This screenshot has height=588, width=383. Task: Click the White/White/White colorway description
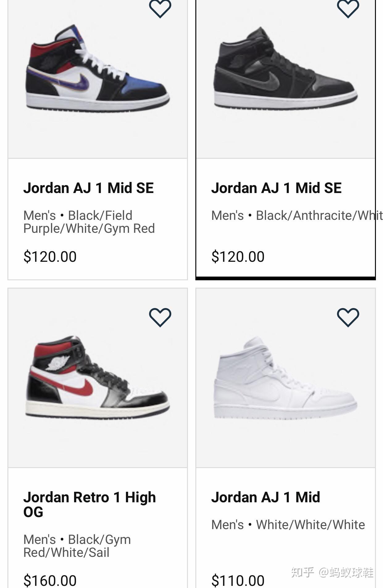click(288, 524)
